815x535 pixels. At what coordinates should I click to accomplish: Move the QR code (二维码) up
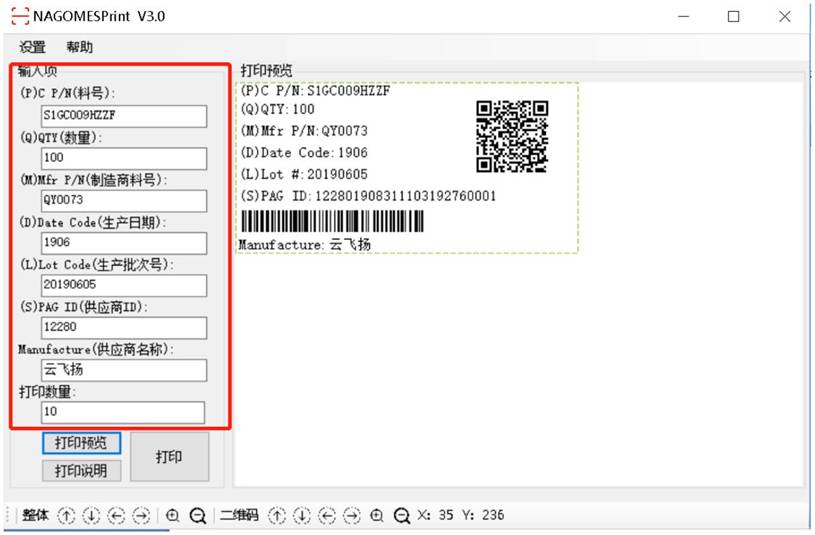coord(277,516)
